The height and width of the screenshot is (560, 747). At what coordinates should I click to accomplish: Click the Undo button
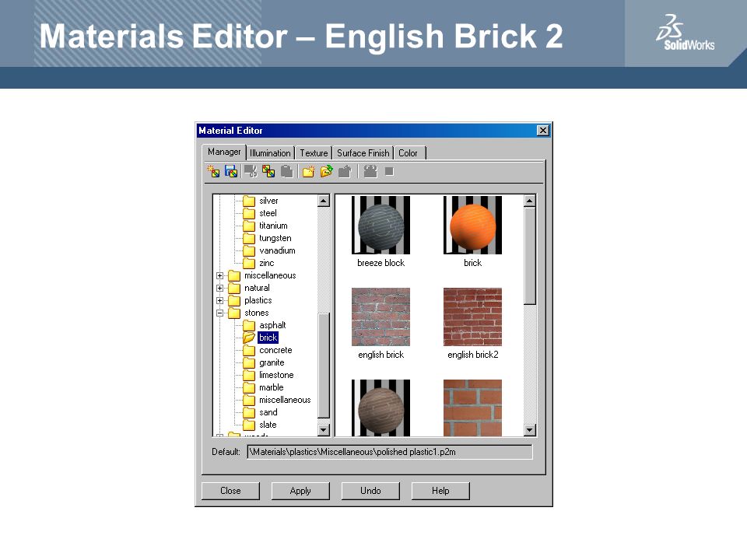point(370,491)
